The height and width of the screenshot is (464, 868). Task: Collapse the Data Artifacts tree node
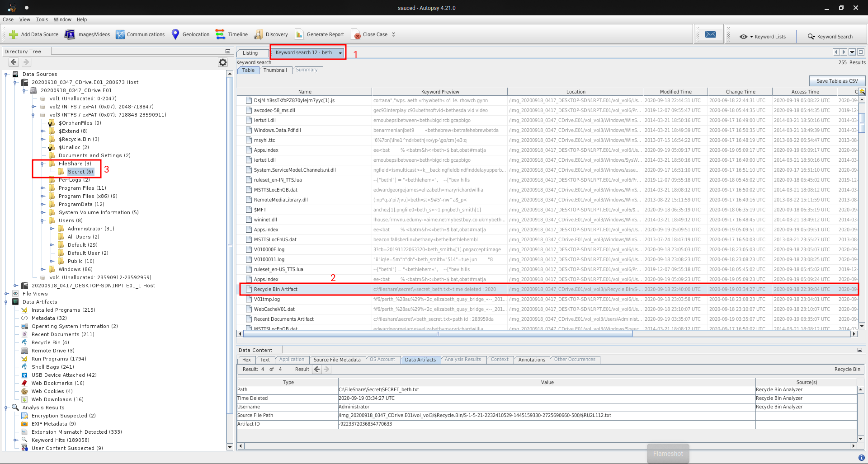pos(6,302)
